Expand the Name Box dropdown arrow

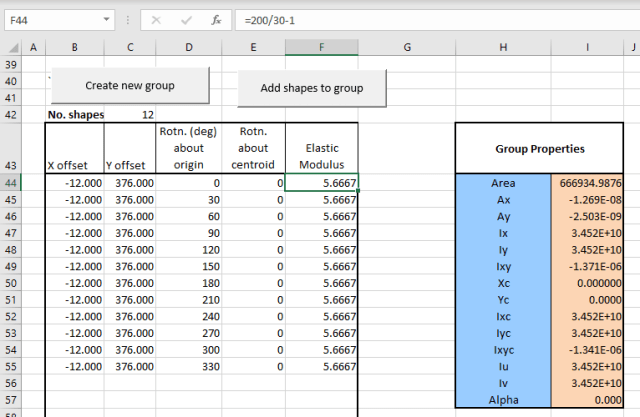(106, 19)
